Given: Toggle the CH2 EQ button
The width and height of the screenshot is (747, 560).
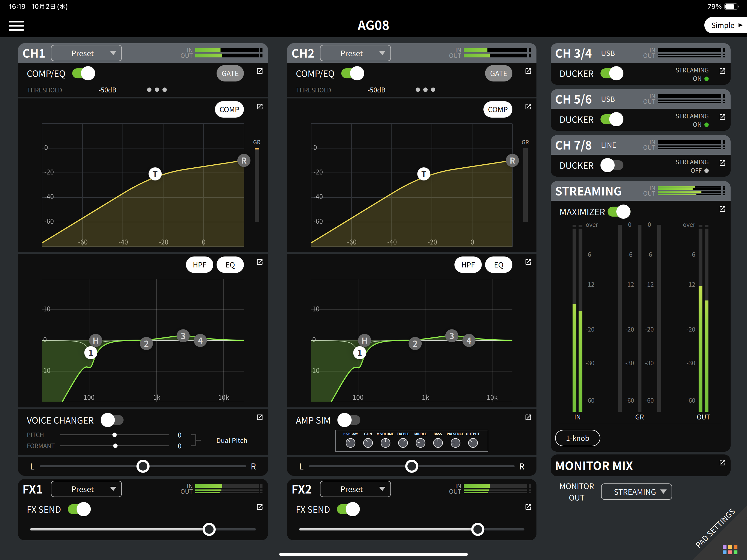Looking at the screenshot, I should 498,264.
